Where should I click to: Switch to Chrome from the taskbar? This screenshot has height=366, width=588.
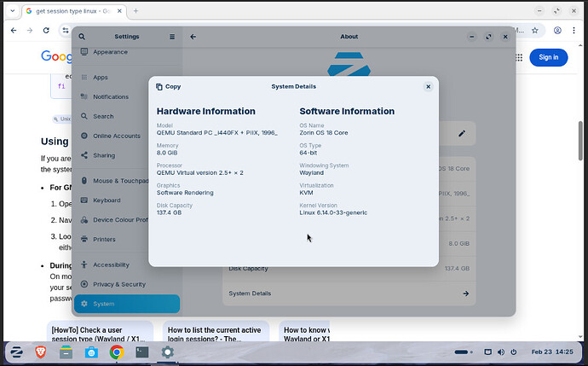[117, 351]
